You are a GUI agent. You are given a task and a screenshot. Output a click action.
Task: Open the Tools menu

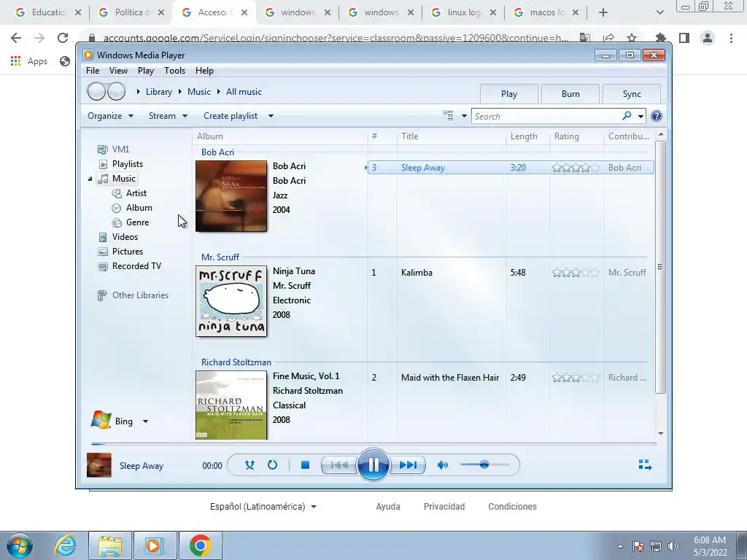coord(174,71)
